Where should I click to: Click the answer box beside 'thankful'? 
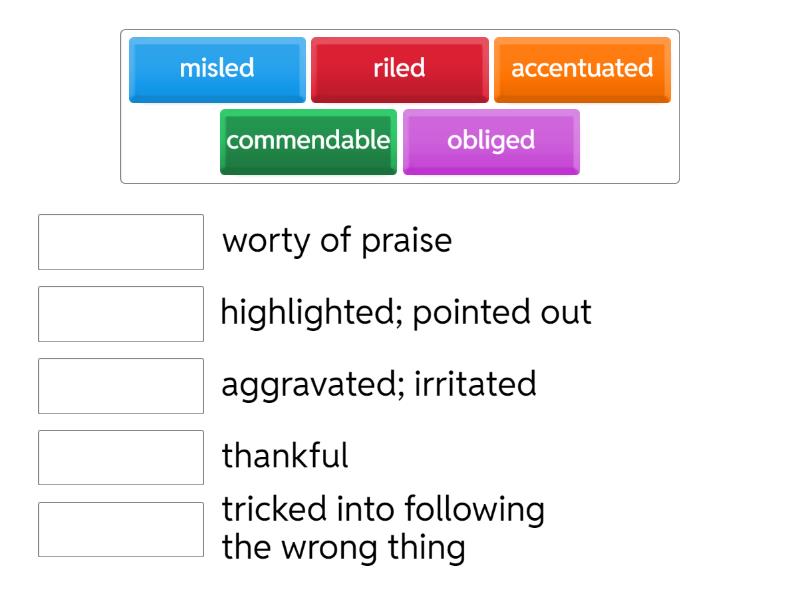(120, 457)
